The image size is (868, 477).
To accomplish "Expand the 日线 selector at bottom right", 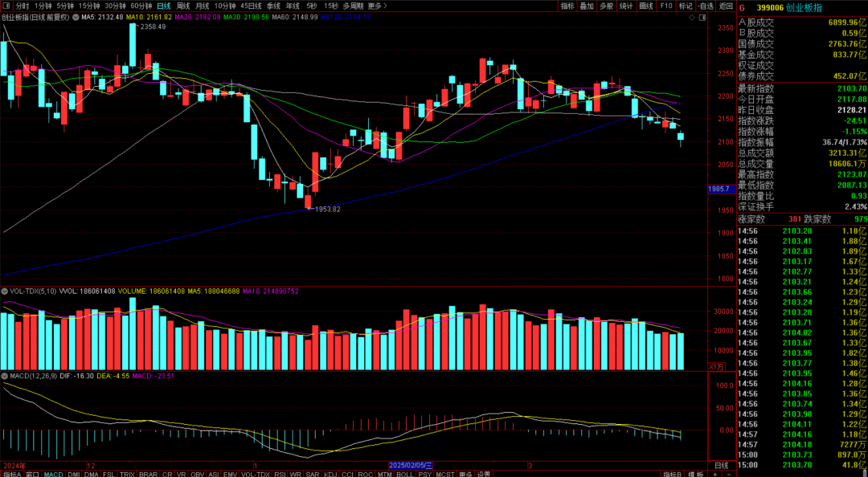I will (721, 465).
